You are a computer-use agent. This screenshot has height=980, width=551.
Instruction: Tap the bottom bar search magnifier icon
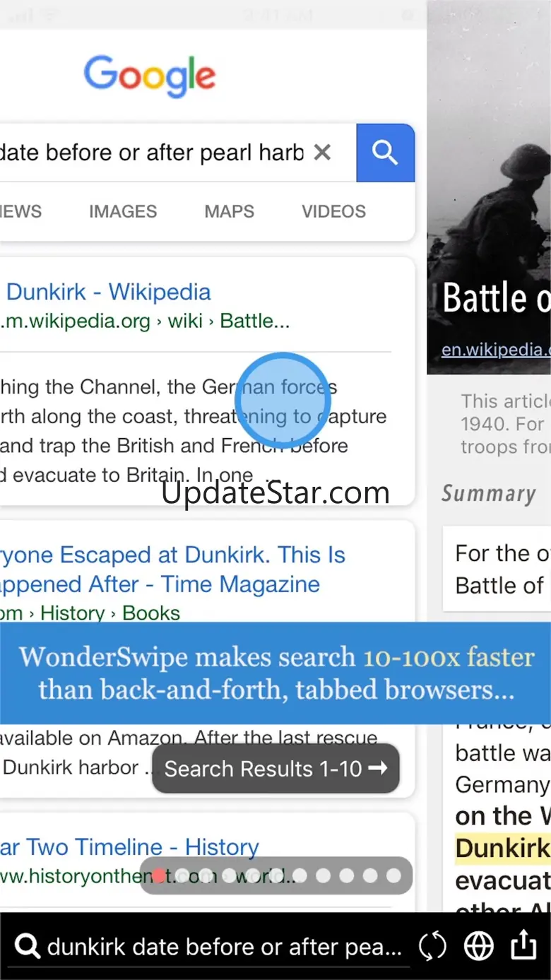point(27,946)
